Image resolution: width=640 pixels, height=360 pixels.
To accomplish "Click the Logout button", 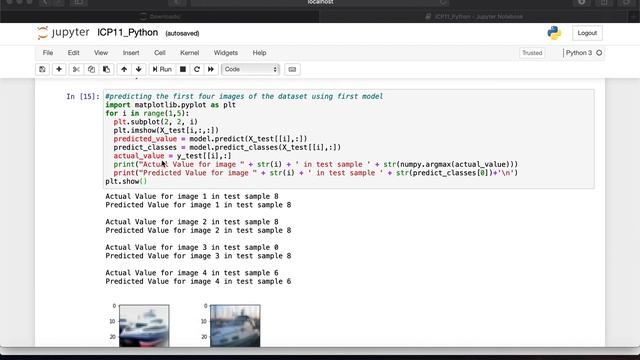I will (587, 33).
